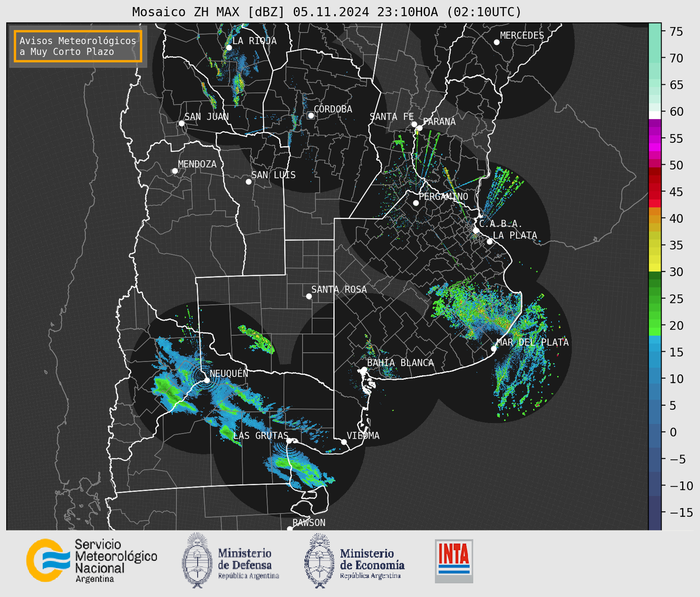
Task: Select the NEUQUÉN city marker
Action: pos(207,380)
